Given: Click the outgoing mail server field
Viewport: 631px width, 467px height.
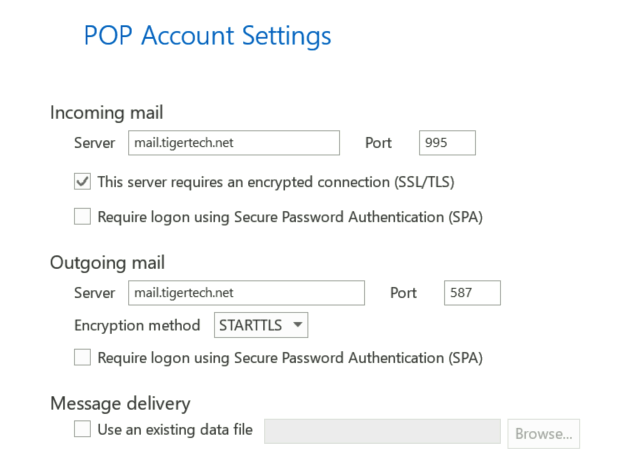Looking at the screenshot, I should click(246, 293).
